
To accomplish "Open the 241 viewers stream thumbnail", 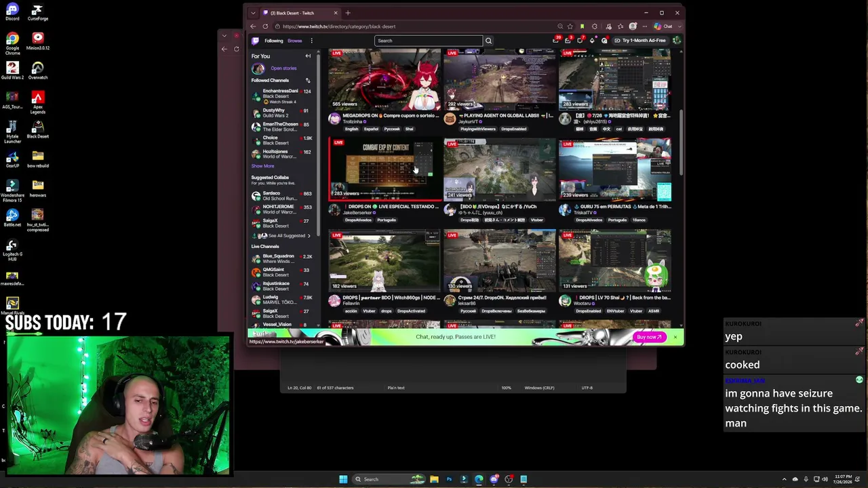I will point(500,169).
